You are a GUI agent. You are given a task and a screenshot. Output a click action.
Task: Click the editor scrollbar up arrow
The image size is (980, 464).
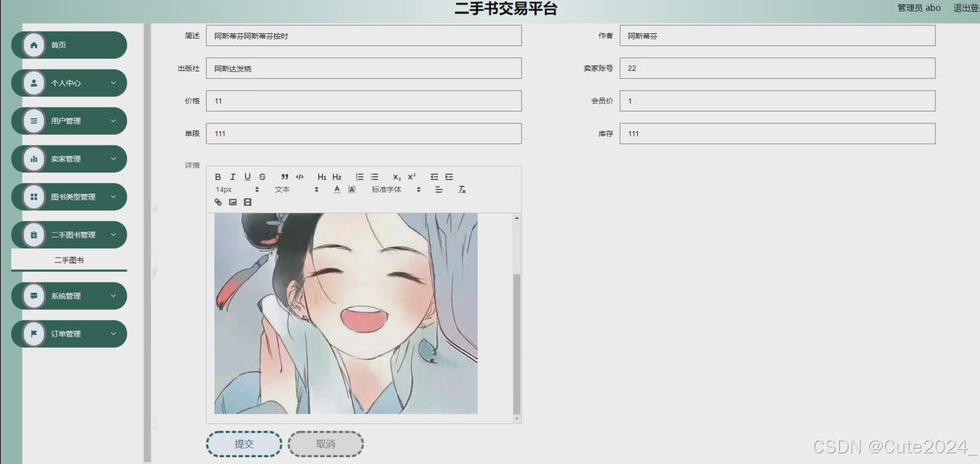click(516, 218)
